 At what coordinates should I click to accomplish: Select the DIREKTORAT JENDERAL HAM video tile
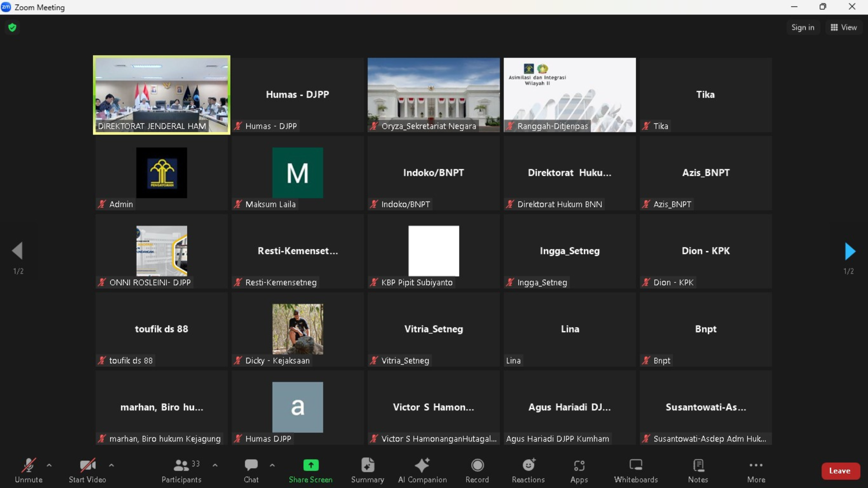(162, 95)
